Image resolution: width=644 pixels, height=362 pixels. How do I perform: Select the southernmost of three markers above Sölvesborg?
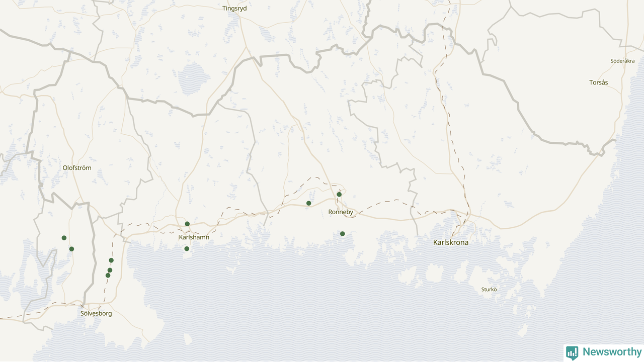click(x=108, y=276)
